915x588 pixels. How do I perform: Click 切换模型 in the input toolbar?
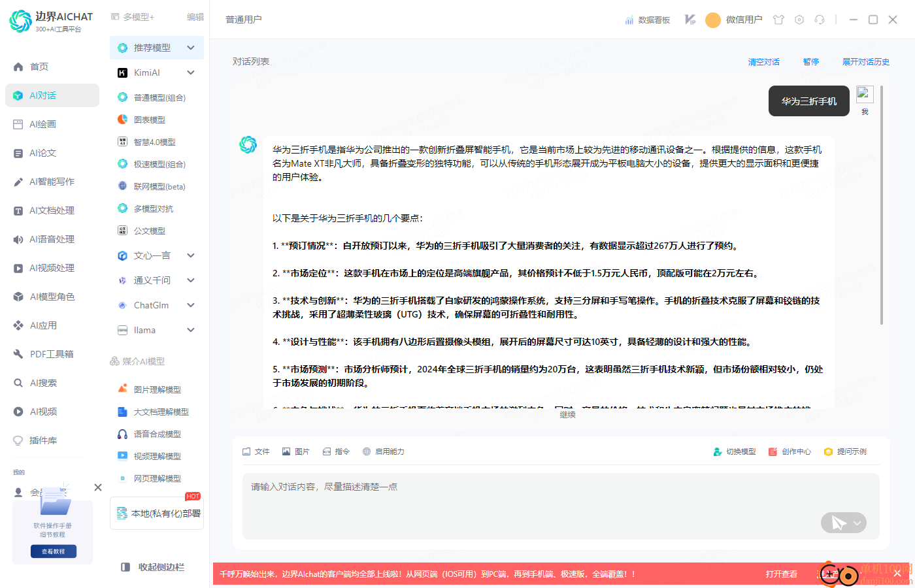click(x=735, y=451)
